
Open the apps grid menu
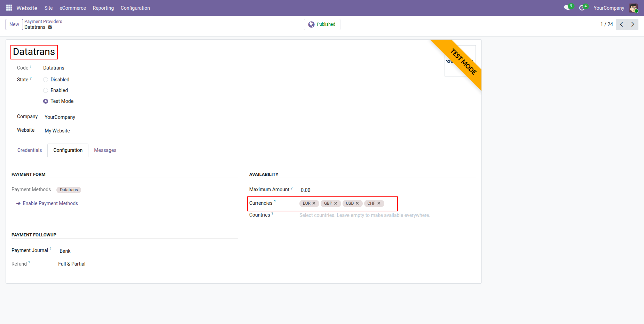point(9,8)
